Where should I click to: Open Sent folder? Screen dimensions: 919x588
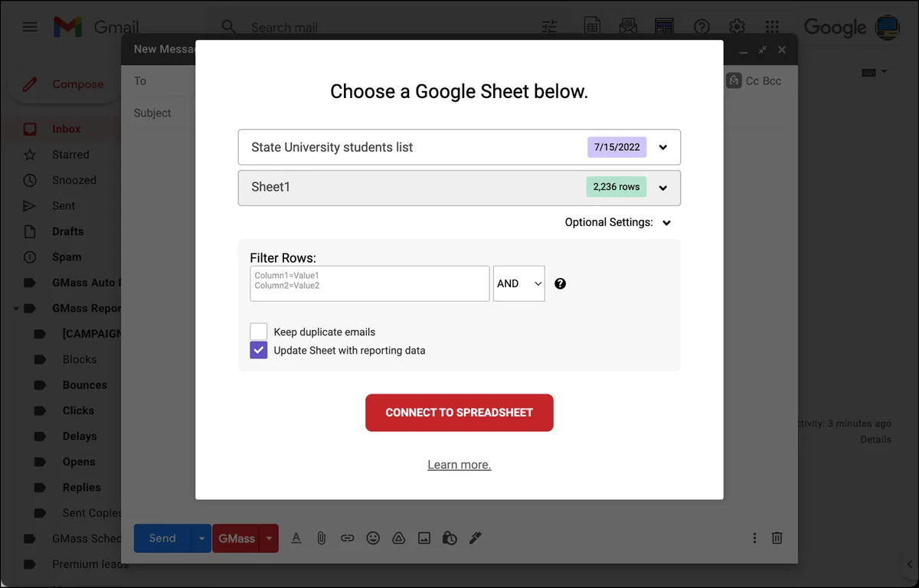pos(64,206)
